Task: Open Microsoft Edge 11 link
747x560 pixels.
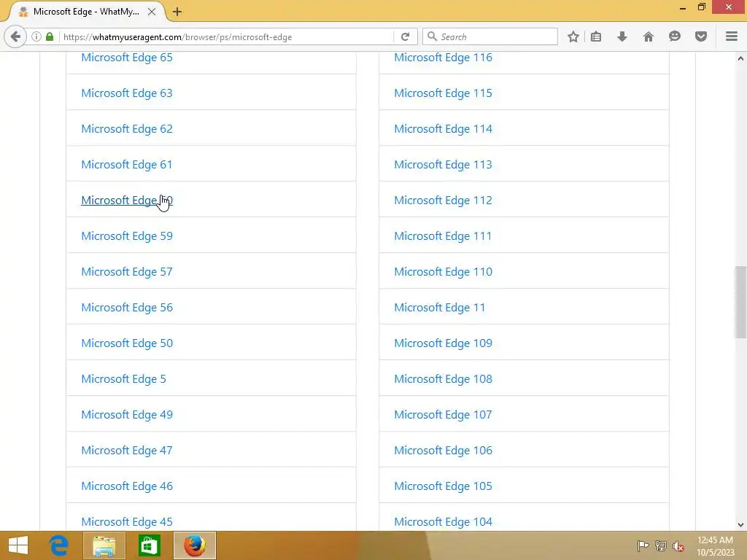Action: tap(440, 308)
